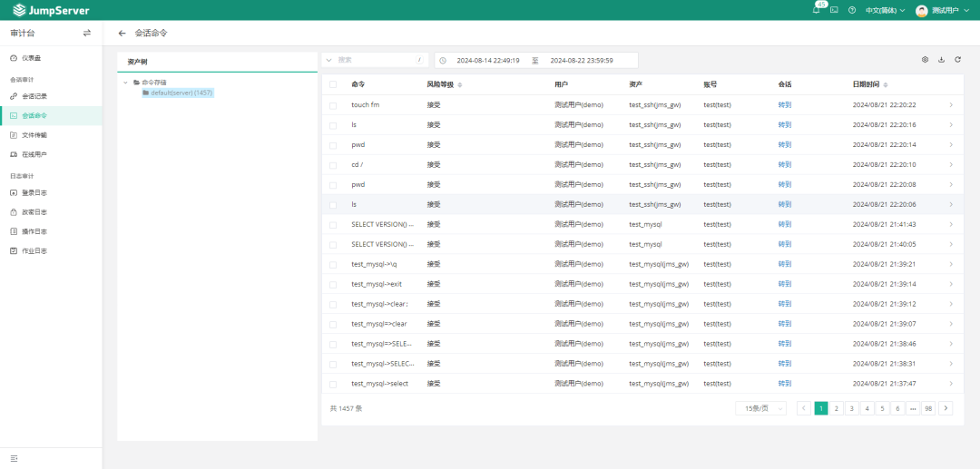
Task: Collapse the 命令存储 tree node
Action: 125,83
